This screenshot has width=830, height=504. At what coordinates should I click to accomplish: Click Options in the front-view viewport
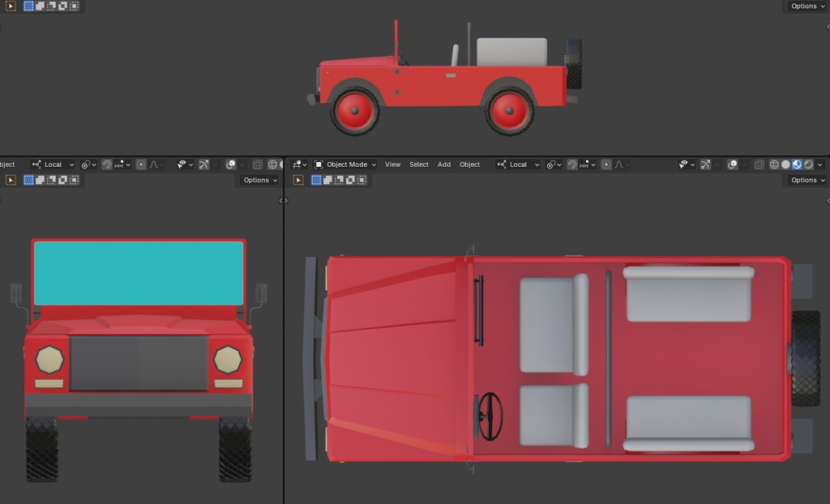(259, 180)
